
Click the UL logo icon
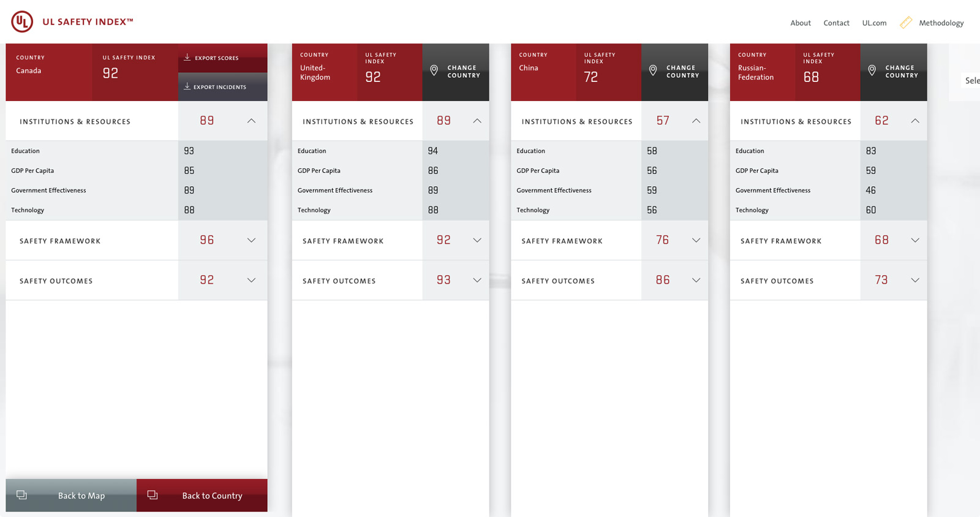click(22, 22)
